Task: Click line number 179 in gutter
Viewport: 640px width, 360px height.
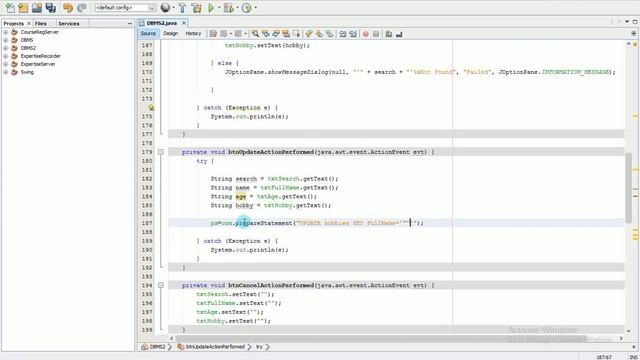Action: click(x=147, y=152)
